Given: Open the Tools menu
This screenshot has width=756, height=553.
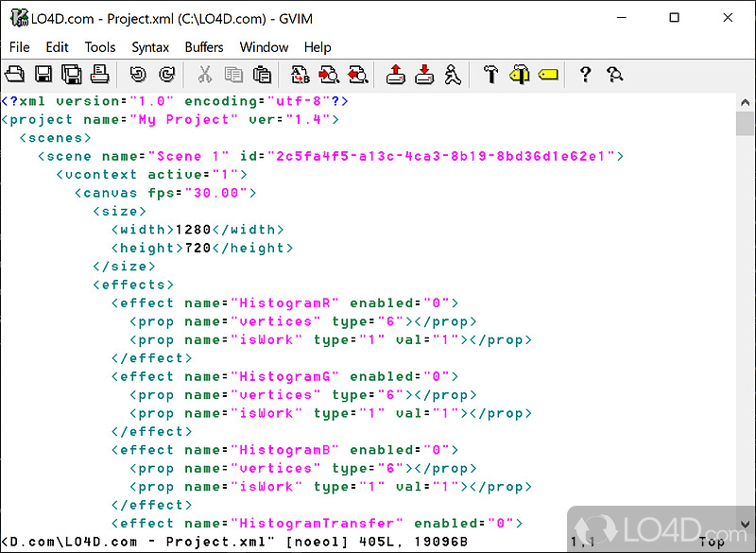Looking at the screenshot, I should 100,47.
